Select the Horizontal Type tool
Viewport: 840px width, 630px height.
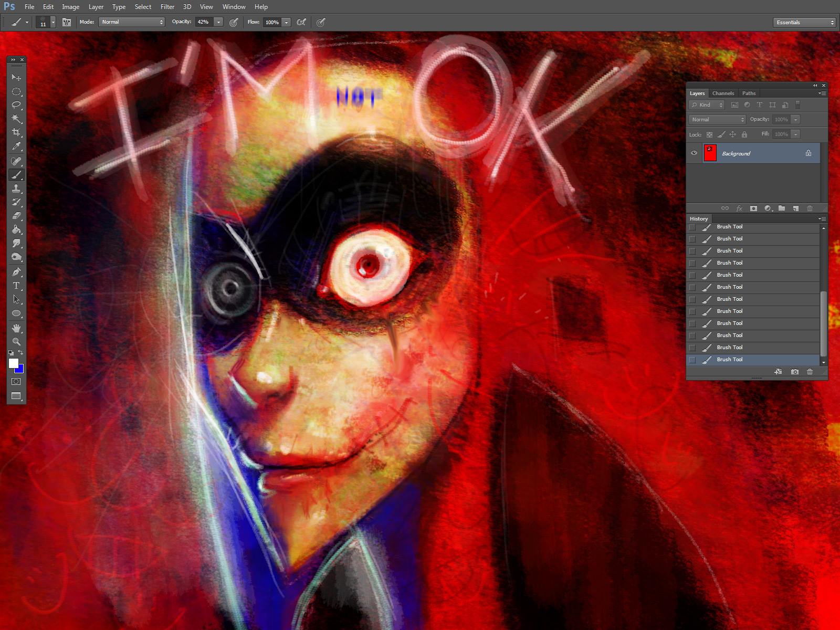pos(16,286)
